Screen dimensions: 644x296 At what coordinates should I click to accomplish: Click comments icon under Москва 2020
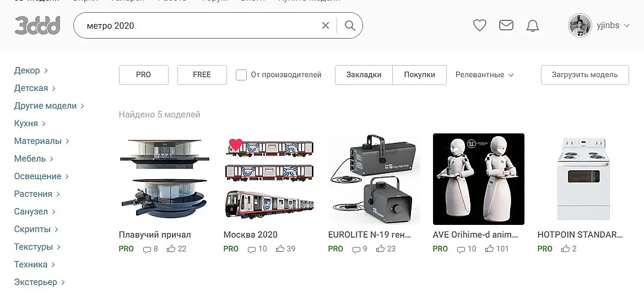(251, 249)
